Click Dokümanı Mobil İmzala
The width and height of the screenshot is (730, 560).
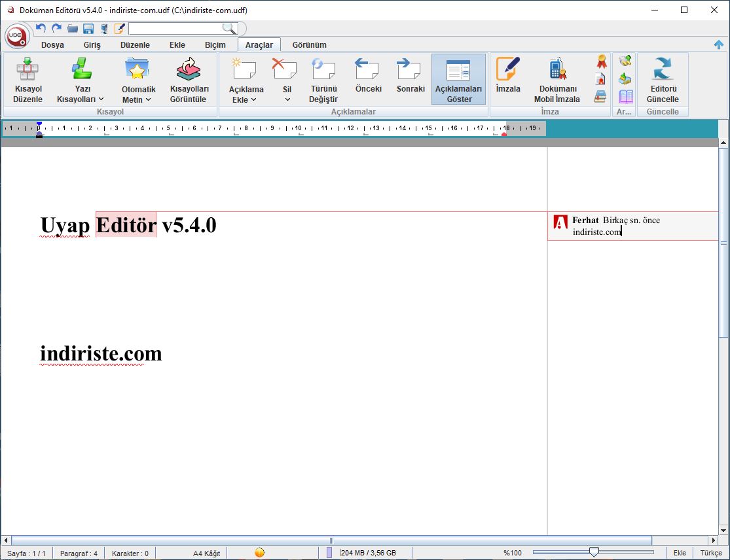pyautogui.click(x=557, y=80)
